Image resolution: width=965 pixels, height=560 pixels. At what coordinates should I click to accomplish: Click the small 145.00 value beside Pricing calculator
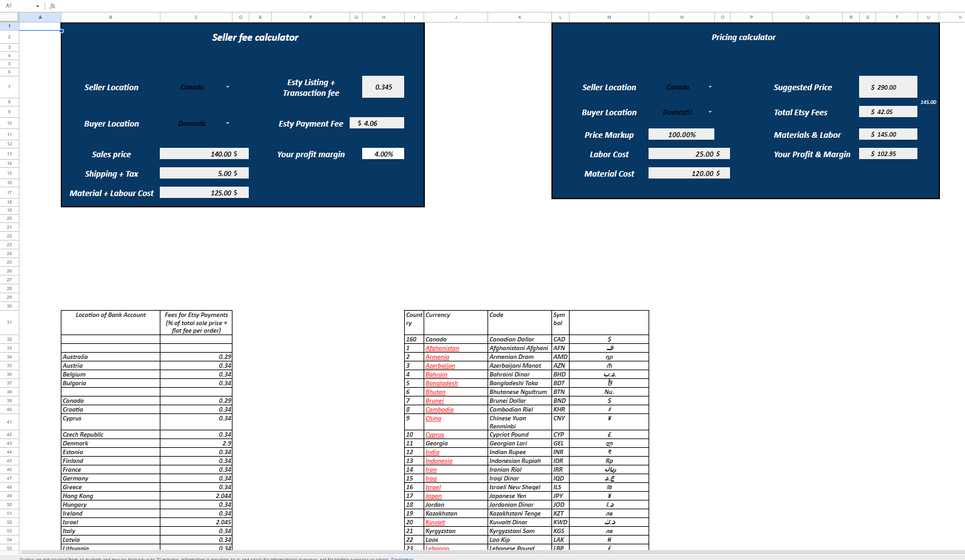click(928, 102)
